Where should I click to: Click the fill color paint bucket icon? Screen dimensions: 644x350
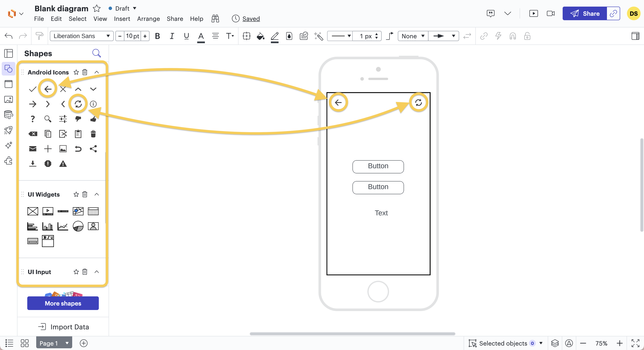click(x=260, y=36)
